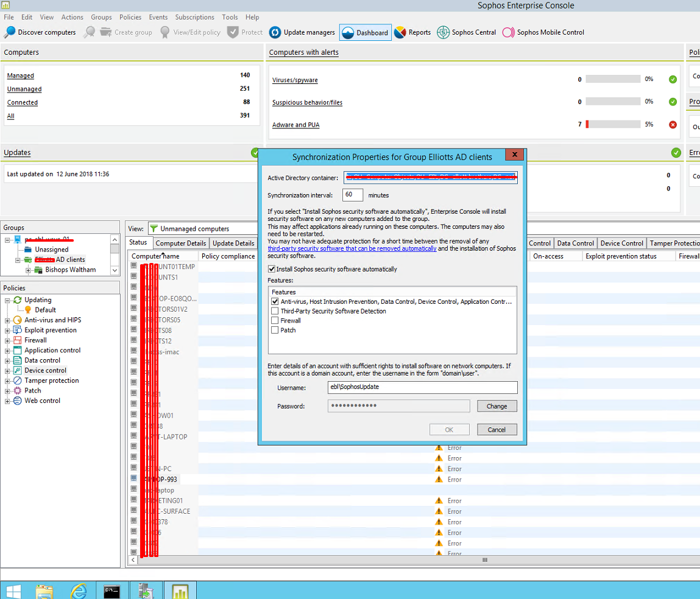Toggle the Anti-virus, Host Intrusion Prevention feature checkbox

click(275, 301)
